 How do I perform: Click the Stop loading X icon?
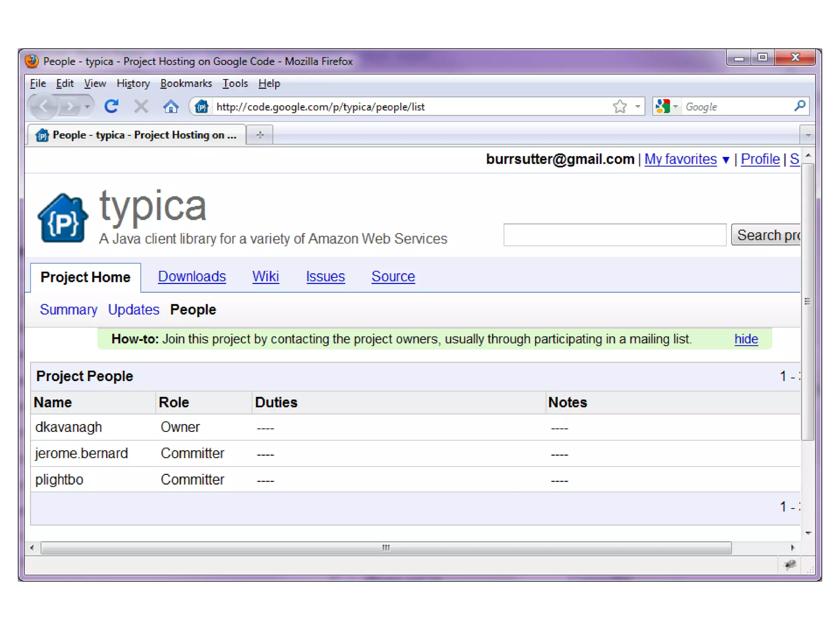click(x=141, y=107)
